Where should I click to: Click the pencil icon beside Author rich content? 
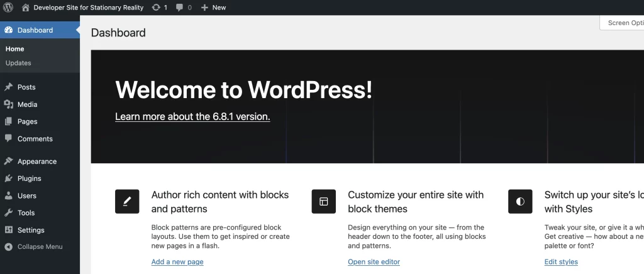[x=127, y=201]
